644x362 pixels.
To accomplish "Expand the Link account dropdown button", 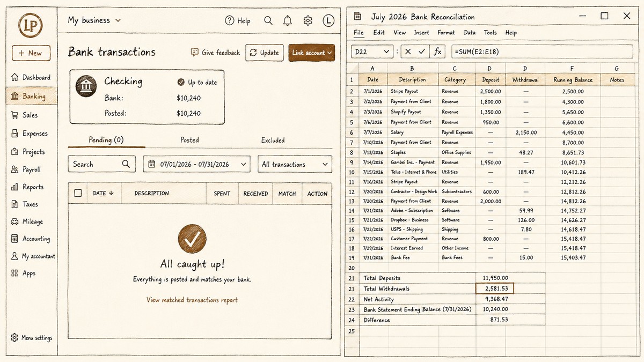I will pyautogui.click(x=312, y=53).
